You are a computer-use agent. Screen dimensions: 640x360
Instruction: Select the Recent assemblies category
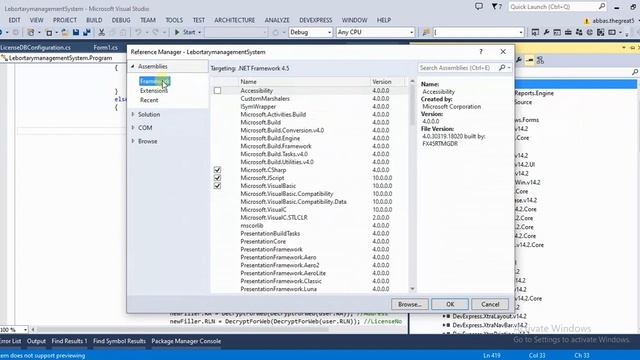[x=149, y=100]
